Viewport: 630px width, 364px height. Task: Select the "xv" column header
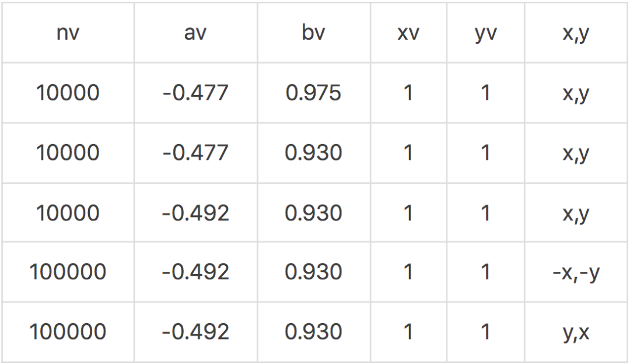click(408, 33)
